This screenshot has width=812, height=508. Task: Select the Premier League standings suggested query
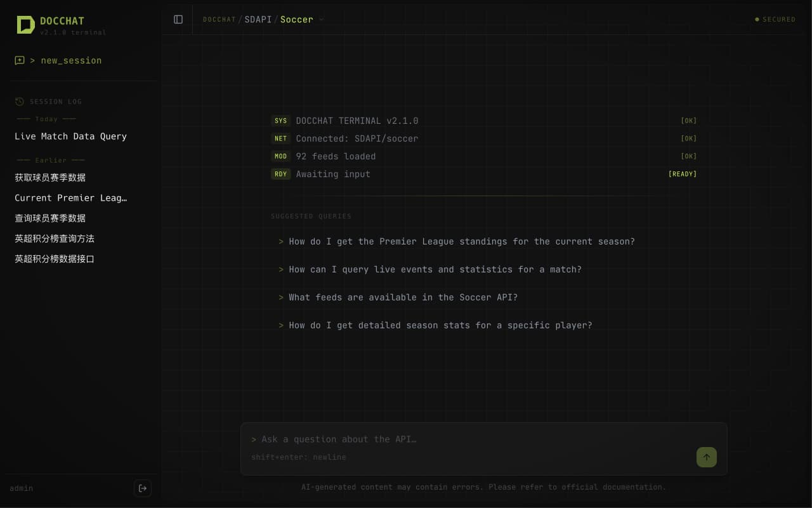pos(461,241)
